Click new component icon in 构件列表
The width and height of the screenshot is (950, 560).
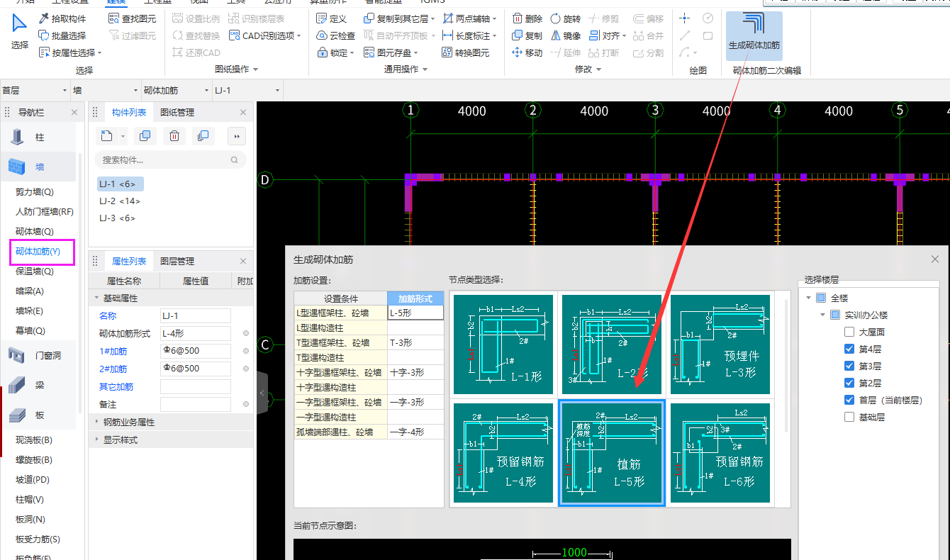pos(106,136)
